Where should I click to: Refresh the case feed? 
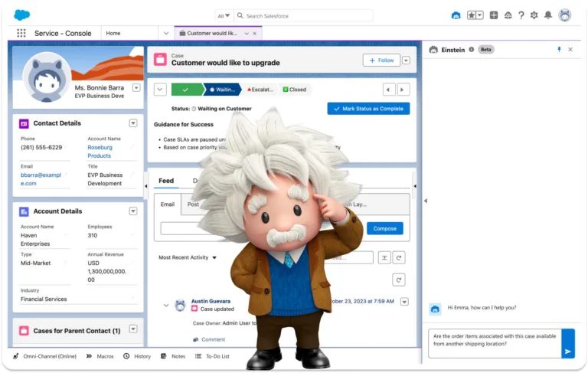point(399,258)
